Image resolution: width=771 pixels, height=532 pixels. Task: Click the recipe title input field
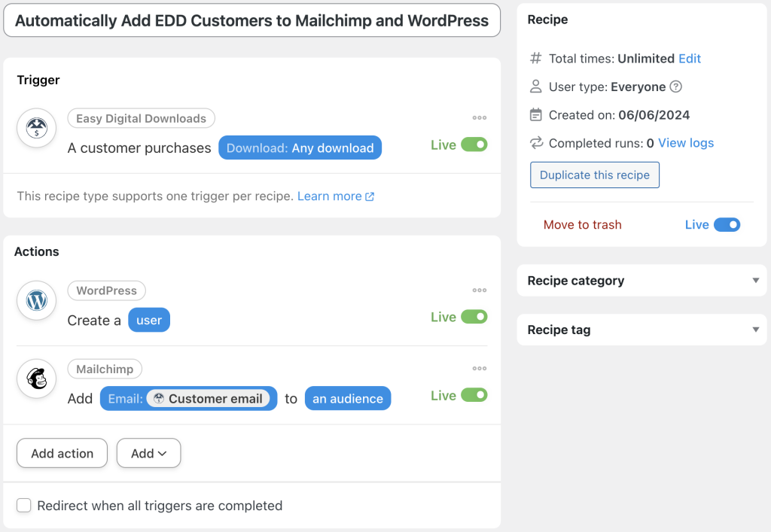click(251, 20)
